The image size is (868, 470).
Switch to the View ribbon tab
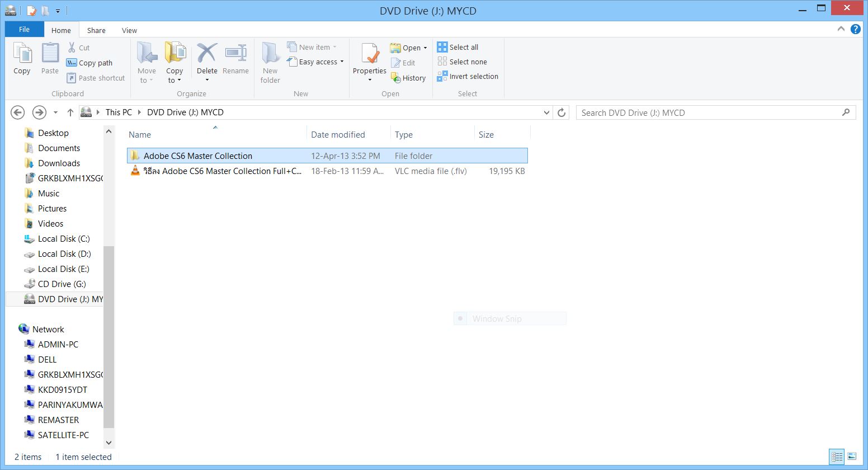pyautogui.click(x=129, y=30)
